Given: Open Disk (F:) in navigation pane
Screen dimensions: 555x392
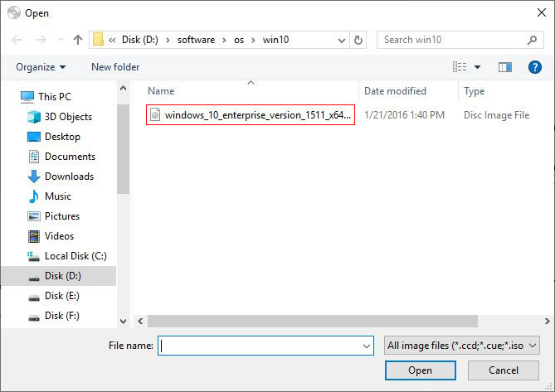Looking at the screenshot, I should (x=62, y=315).
